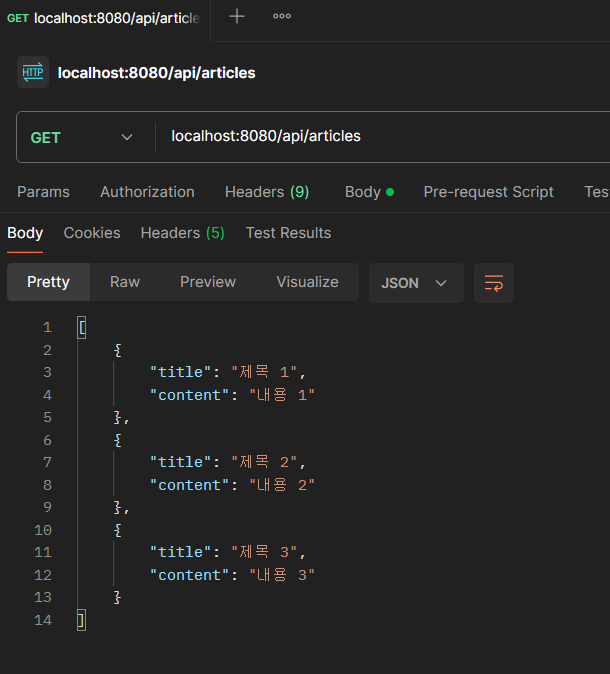The height and width of the screenshot is (674, 610).
Task: Open the Pre-request Script tab
Action: (488, 192)
